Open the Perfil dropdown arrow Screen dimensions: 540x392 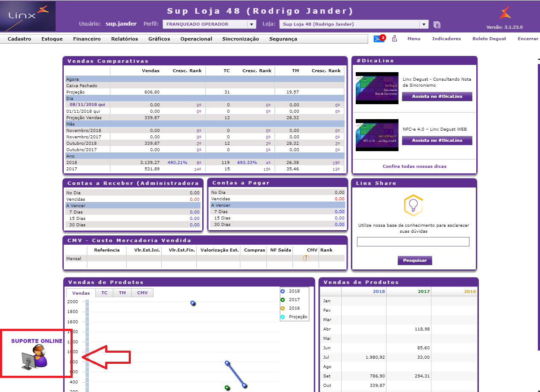tap(252, 24)
